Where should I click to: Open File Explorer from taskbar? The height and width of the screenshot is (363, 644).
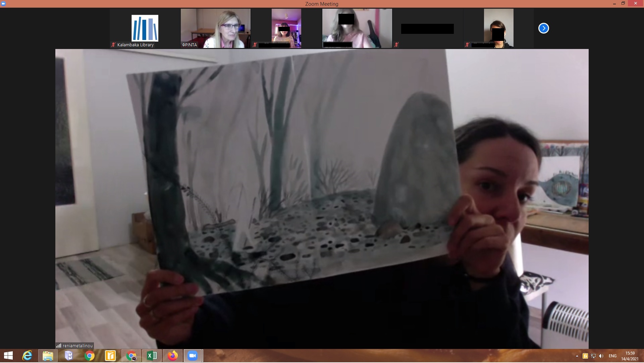click(x=48, y=356)
